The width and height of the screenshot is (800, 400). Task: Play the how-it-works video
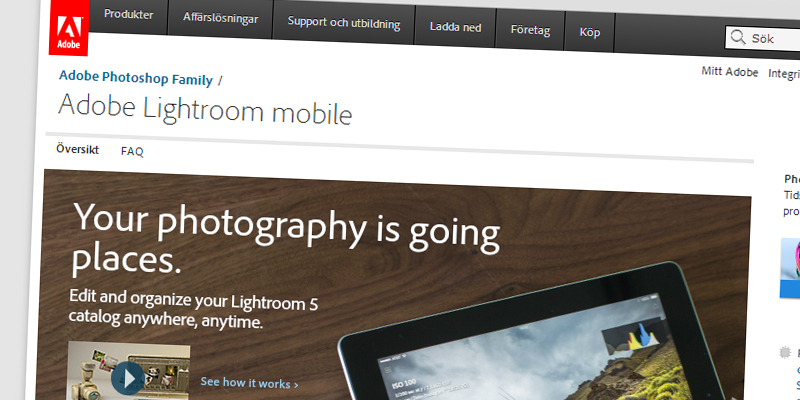pos(128,378)
